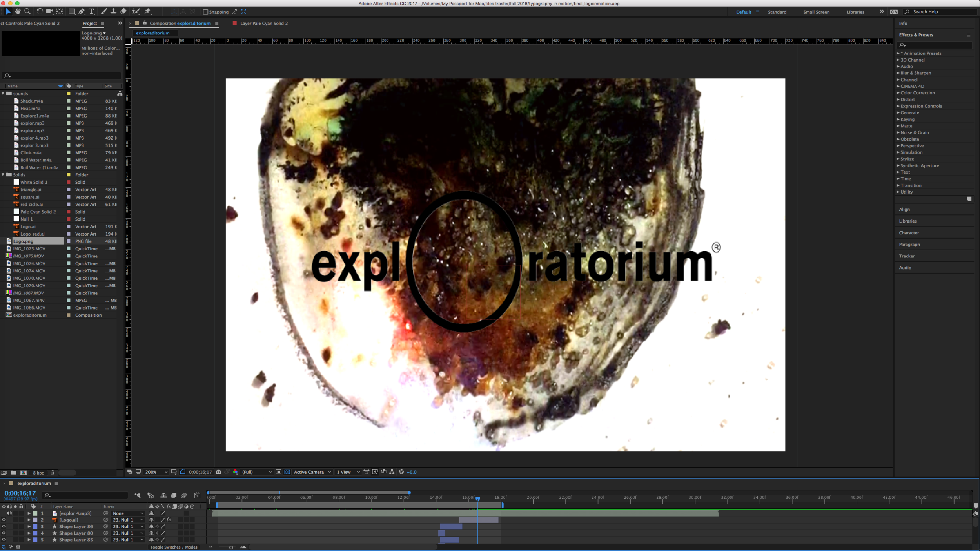Screen dimensions: 980x551
Task: Open the Character panel
Action: 909,233
